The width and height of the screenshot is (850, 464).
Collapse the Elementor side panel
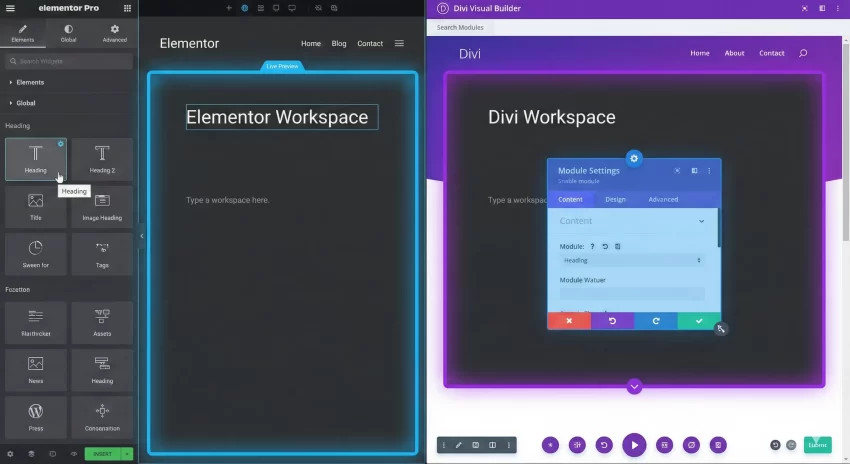141,236
